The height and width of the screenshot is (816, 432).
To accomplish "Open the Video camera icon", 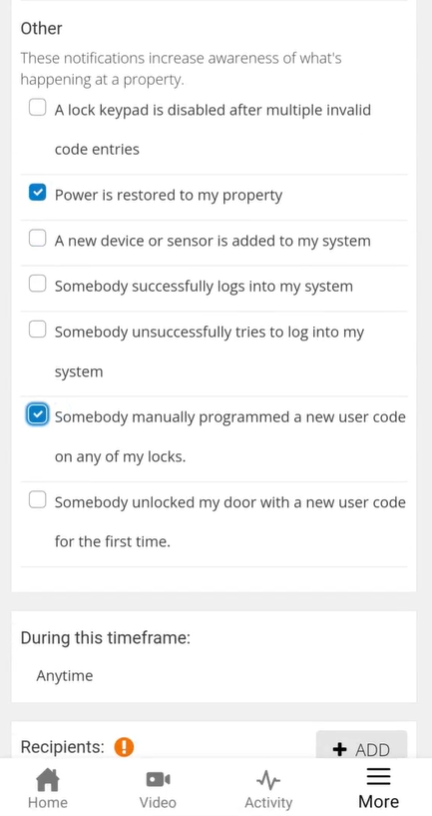I will pos(158,780).
